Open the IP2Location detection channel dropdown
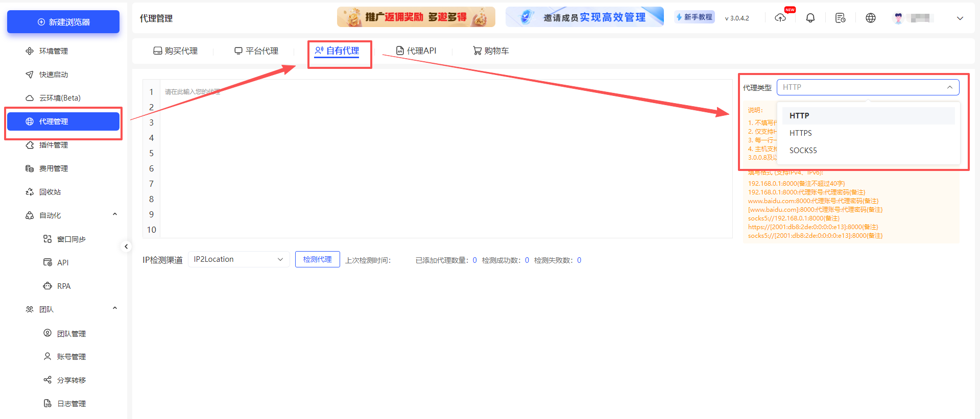980x419 pixels. (x=238, y=259)
